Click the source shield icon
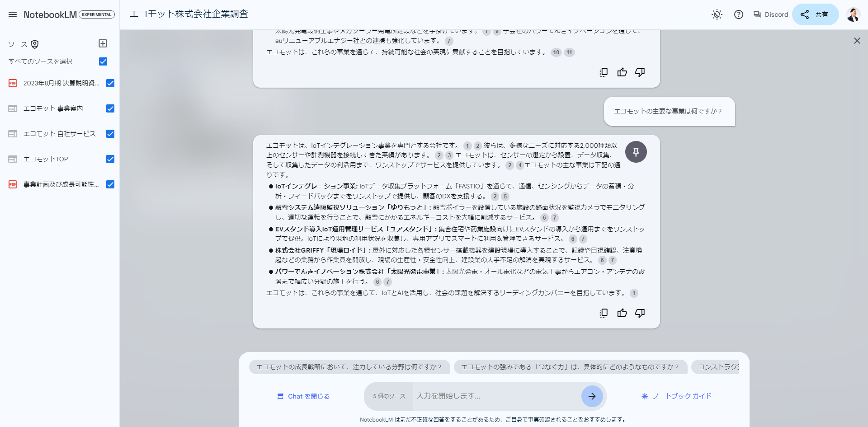This screenshot has width=868, height=427. 35,44
